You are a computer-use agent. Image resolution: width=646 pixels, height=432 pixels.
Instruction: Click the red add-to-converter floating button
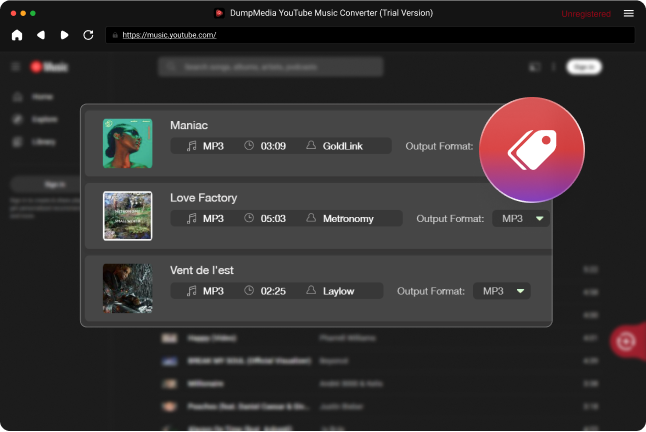point(627,341)
